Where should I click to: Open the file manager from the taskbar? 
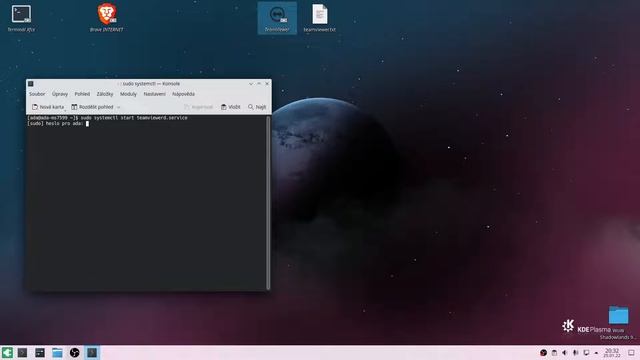coord(57,353)
